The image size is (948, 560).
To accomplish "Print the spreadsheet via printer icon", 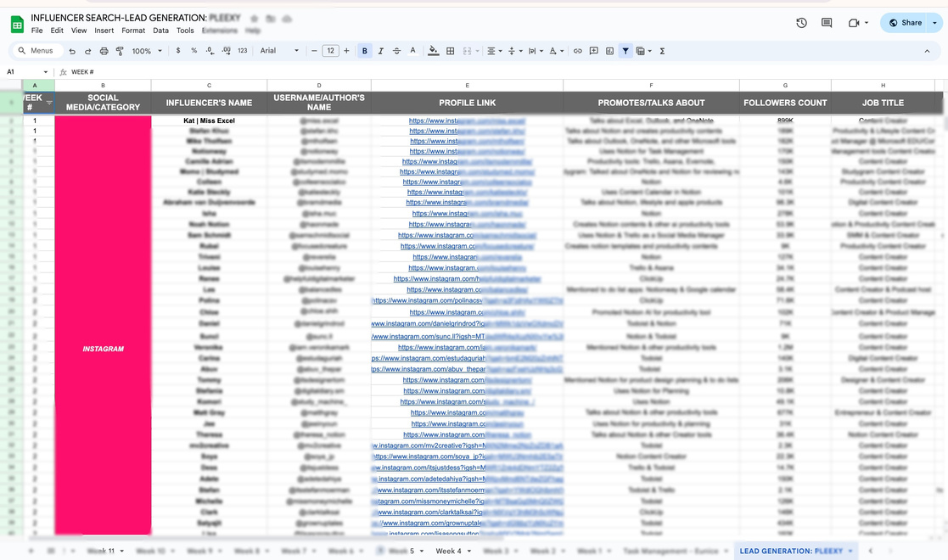I will tap(104, 52).
